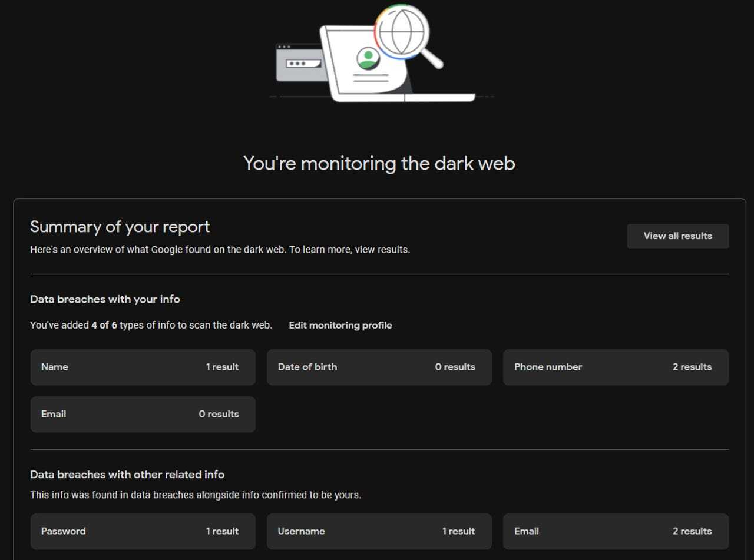The width and height of the screenshot is (754, 560).
Task: Click the bold "4 of 6" text
Action: (x=104, y=325)
